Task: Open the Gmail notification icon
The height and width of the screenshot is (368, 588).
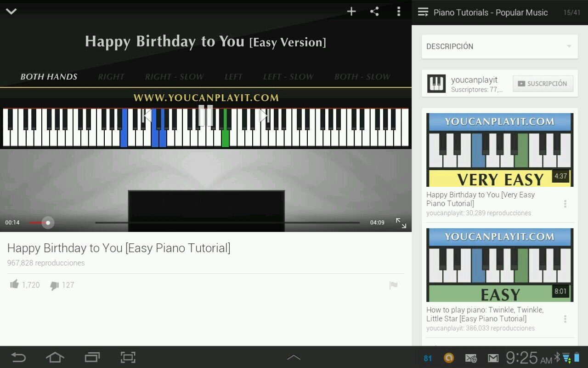Action: tap(493, 358)
